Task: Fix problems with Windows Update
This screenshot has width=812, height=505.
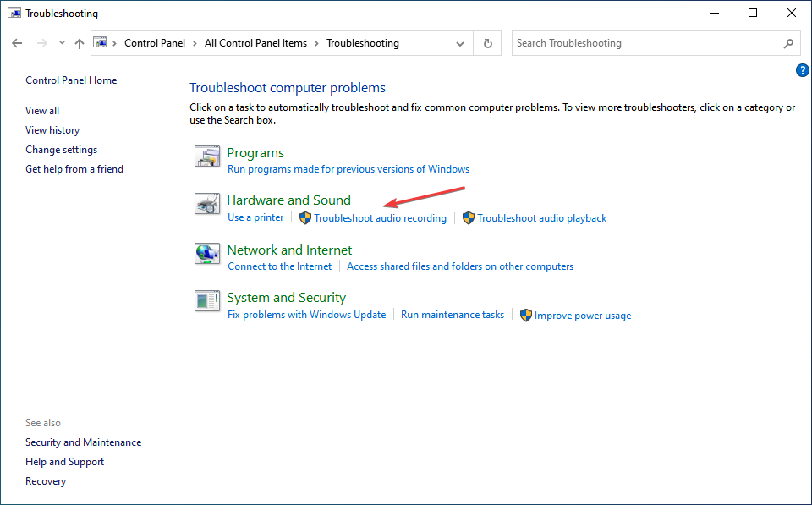Action: coord(306,315)
